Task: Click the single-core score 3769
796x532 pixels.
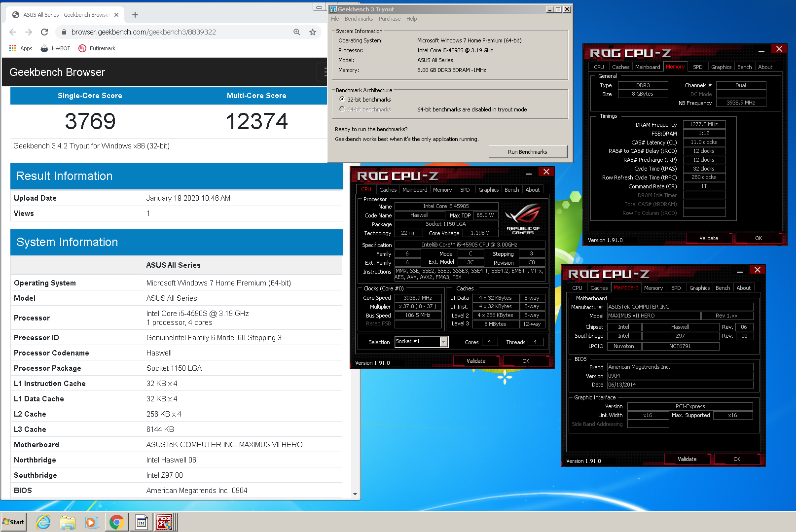Action: coord(90,121)
